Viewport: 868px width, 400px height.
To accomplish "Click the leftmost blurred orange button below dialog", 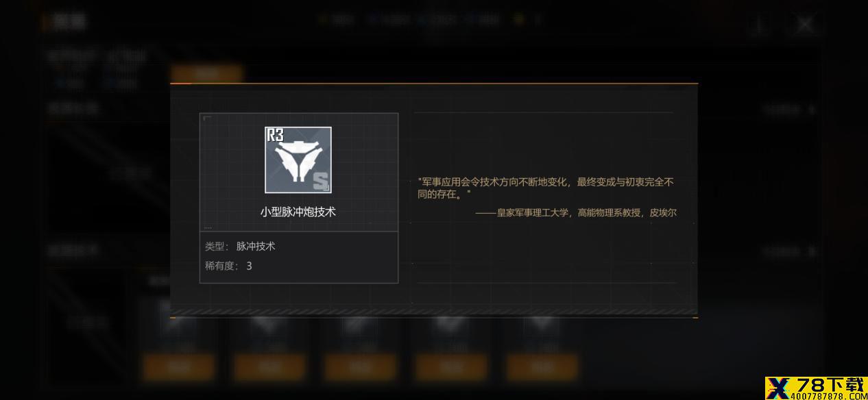I will [179, 367].
